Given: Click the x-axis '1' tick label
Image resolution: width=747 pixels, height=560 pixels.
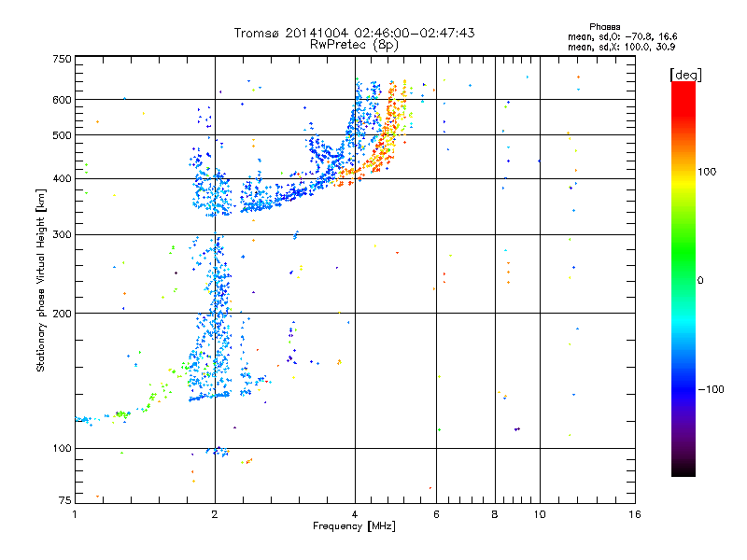Looking at the screenshot, I should click(x=75, y=514).
